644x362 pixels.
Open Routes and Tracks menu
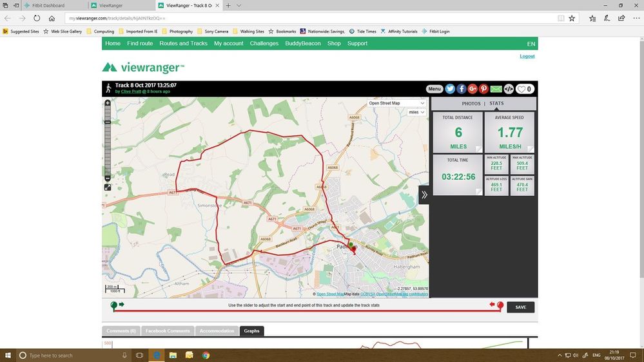pos(183,43)
